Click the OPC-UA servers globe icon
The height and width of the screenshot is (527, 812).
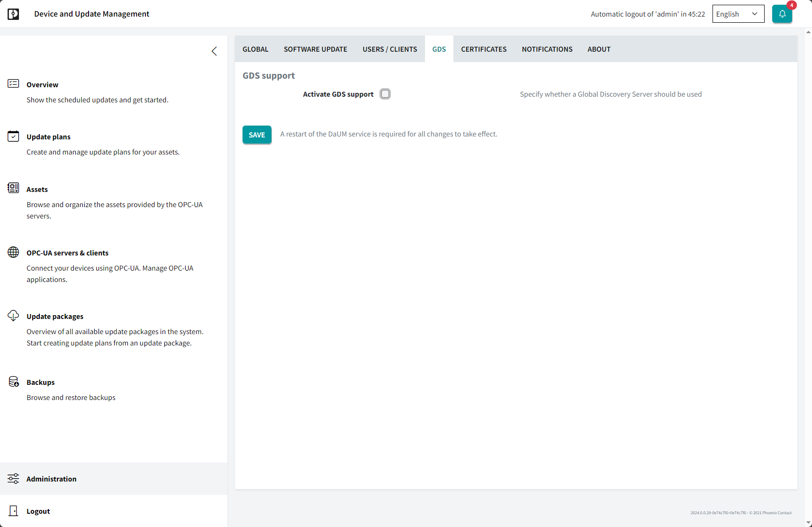[13, 252]
